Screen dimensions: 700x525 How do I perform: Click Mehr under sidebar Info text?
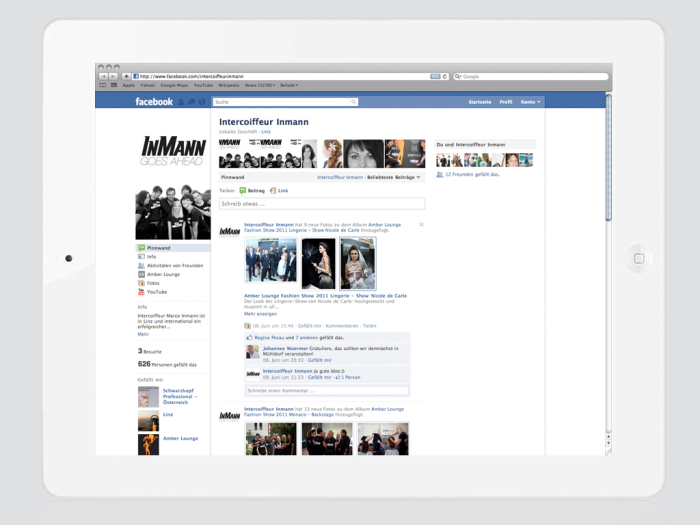click(x=143, y=334)
